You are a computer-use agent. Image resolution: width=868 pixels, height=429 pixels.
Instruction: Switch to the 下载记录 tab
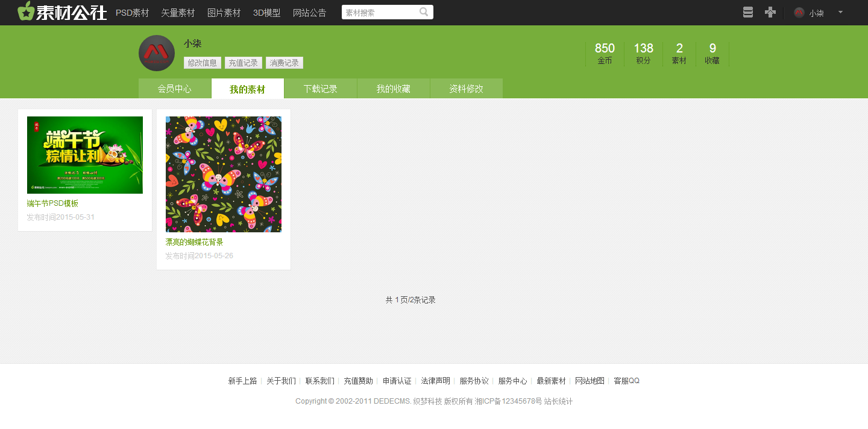coord(321,89)
